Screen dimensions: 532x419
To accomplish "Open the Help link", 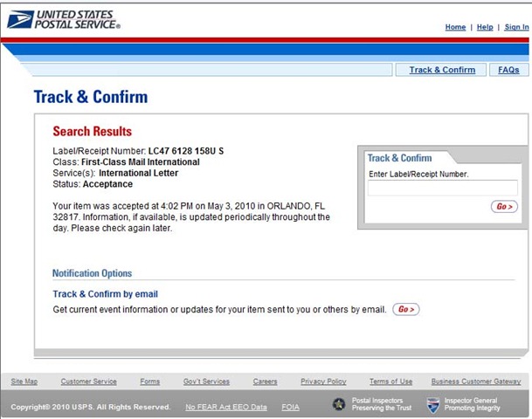I will pos(485,27).
